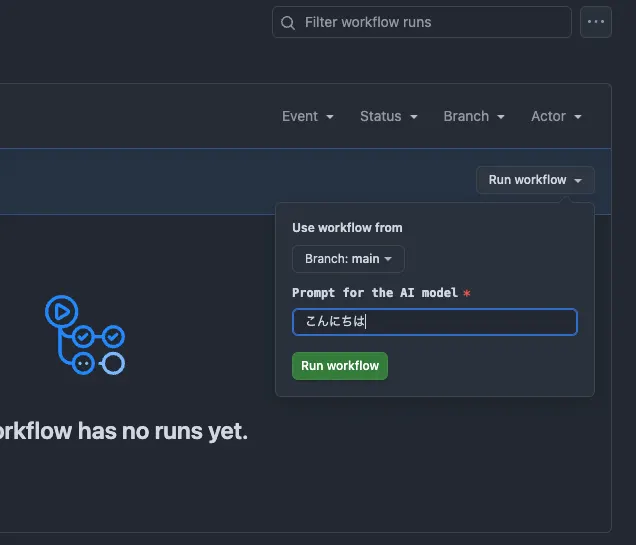This screenshot has height=545, width=636.
Task: Click the Prompt for the AI model label
Action: pyautogui.click(x=375, y=293)
